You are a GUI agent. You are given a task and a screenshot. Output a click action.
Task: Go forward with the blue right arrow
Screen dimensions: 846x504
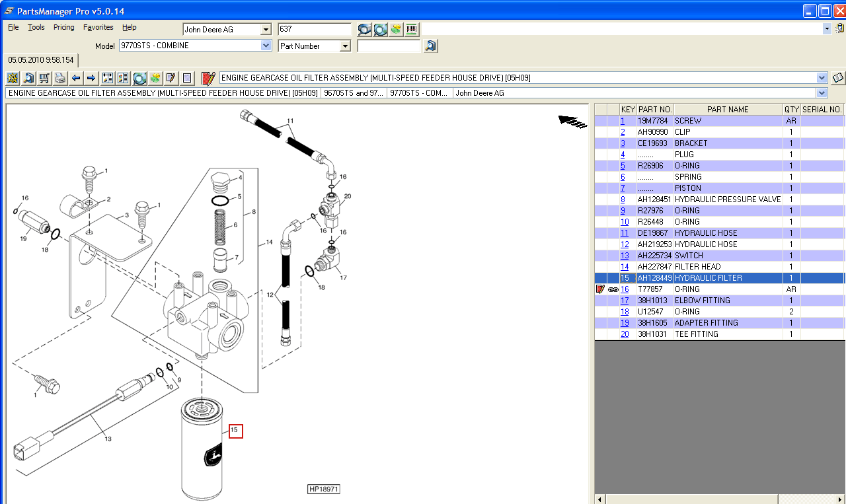(x=91, y=78)
